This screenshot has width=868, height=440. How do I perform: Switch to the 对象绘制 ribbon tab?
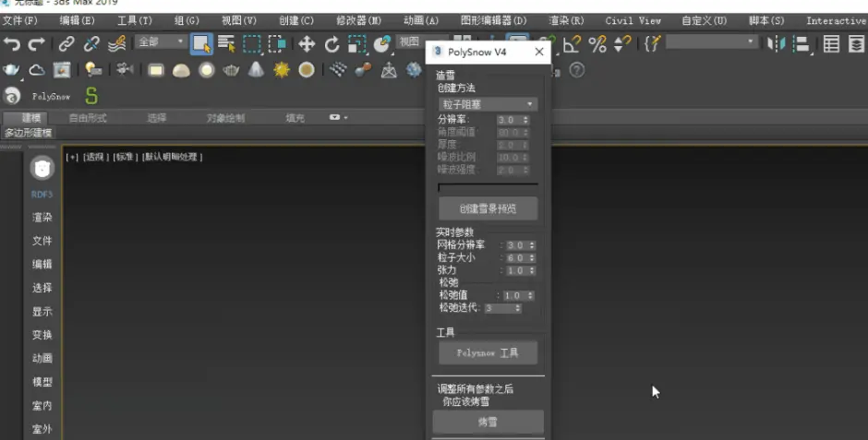(225, 118)
